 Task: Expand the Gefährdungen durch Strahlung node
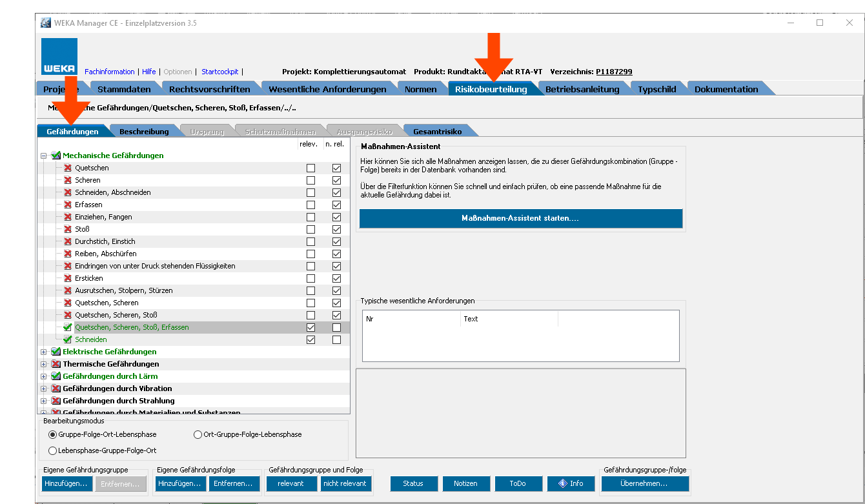(x=44, y=401)
